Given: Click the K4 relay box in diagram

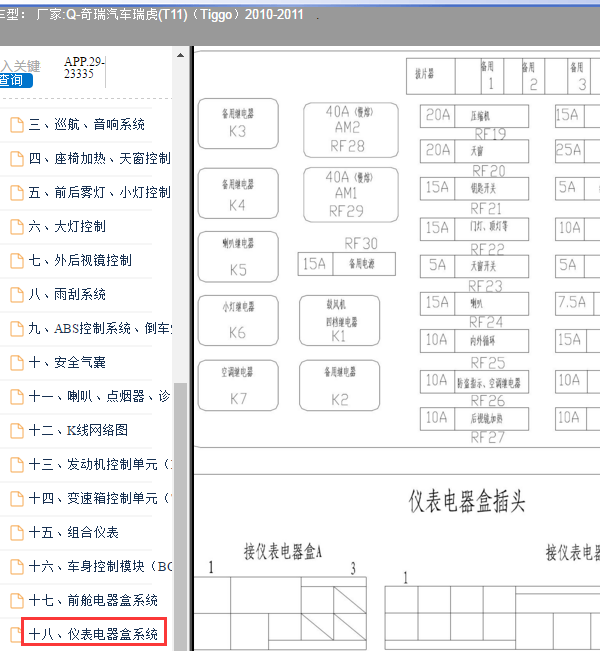Looking at the screenshot, I should [238, 193].
